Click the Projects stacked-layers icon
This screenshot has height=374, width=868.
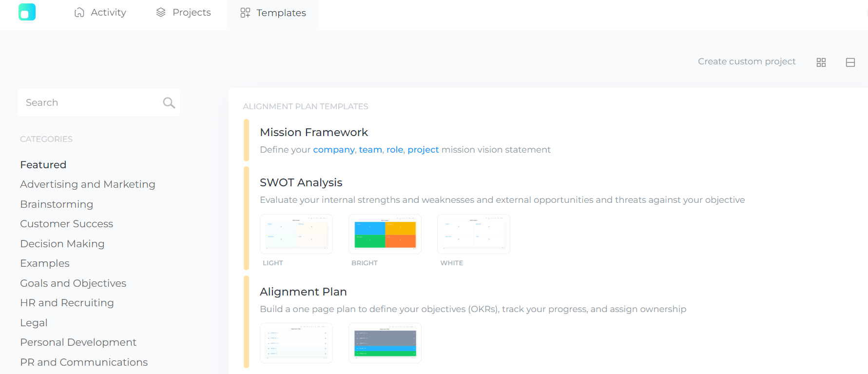(x=160, y=12)
